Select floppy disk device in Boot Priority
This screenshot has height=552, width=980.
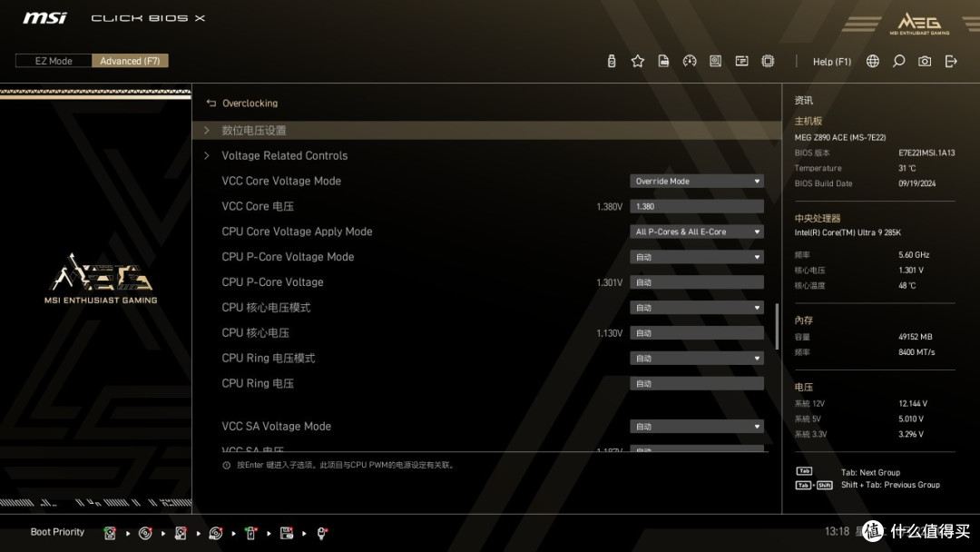tap(287, 533)
